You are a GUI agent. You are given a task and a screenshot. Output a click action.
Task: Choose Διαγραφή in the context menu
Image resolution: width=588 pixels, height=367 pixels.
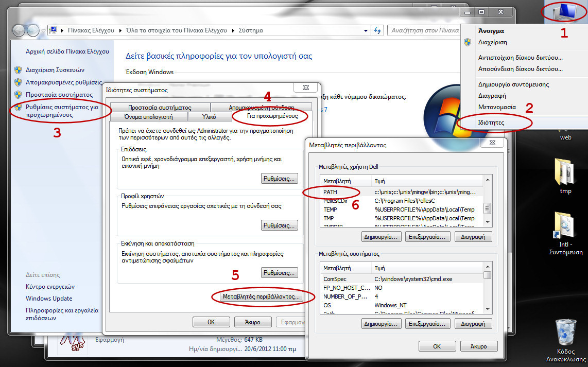[492, 96]
